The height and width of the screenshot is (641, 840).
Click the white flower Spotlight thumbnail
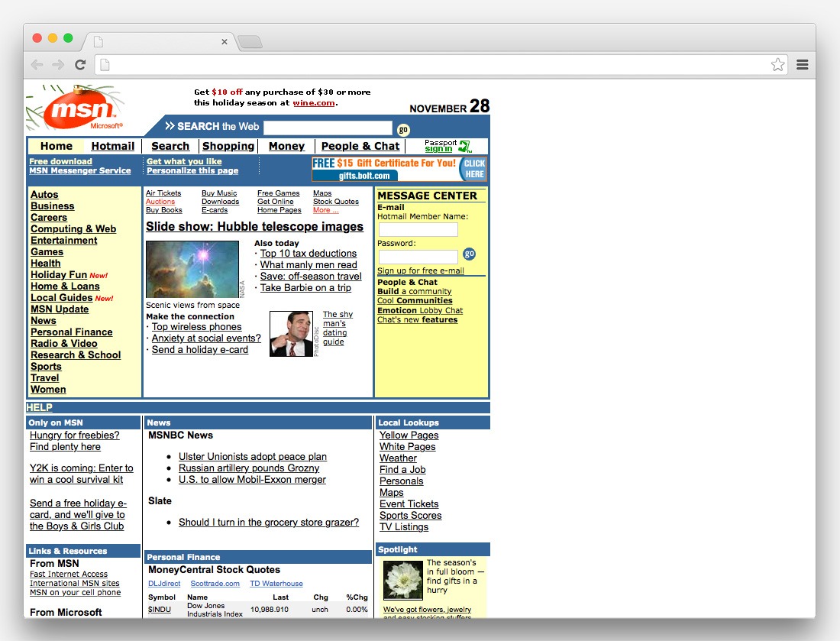click(402, 580)
